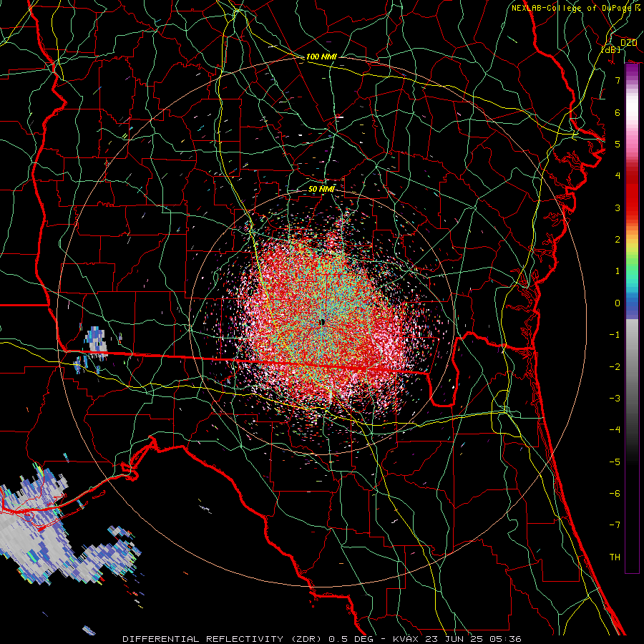Click the 4 value on the color scale

[618, 176]
